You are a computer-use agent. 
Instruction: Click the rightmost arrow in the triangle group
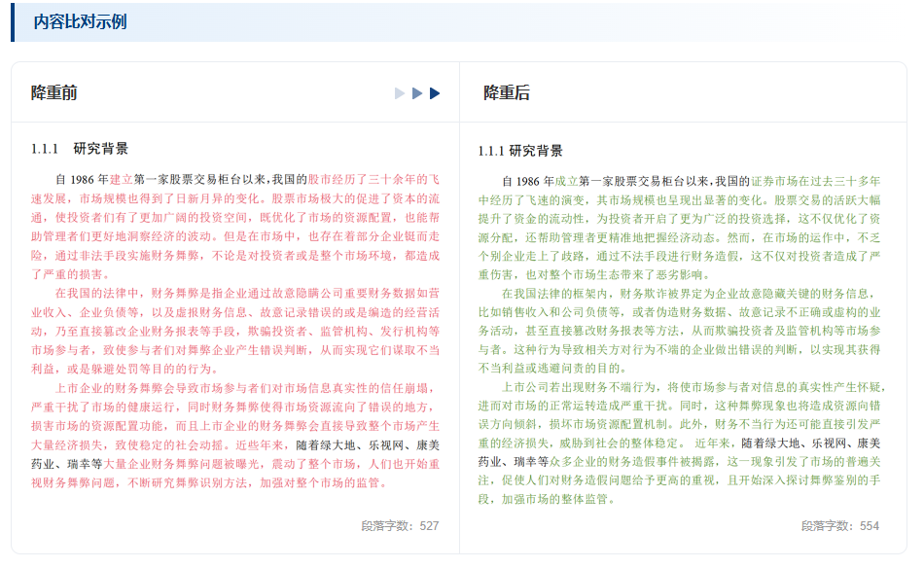coord(434,93)
